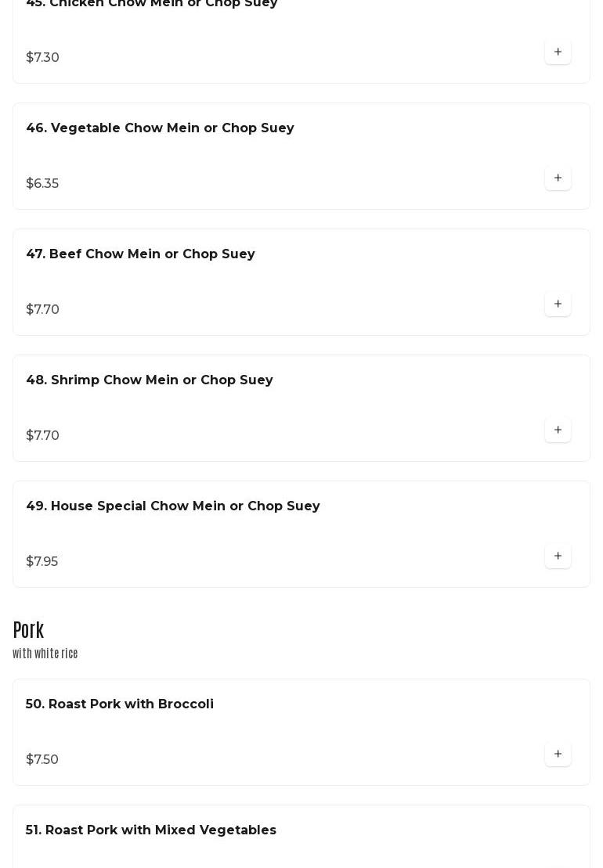The height and width of the screenshot is (868, 603).
Task: Add Roast Pork with Broccoli plus icon
Action: 558,754
